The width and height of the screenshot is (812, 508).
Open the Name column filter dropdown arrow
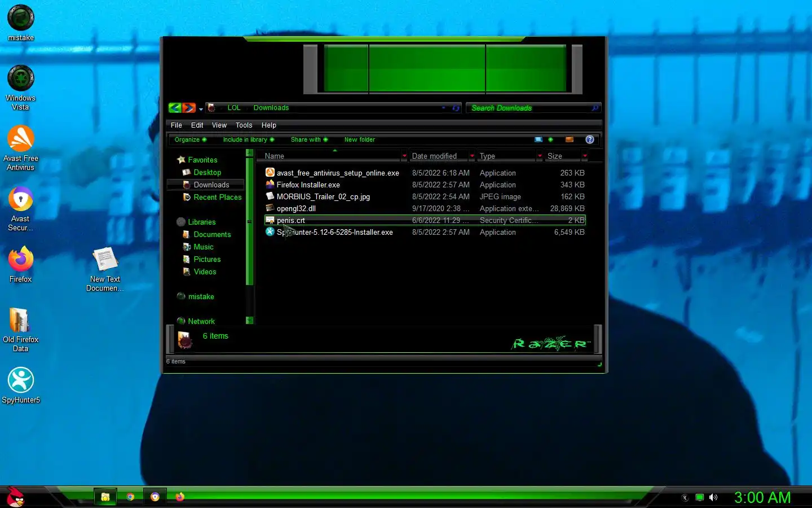(x=404, y=156)
